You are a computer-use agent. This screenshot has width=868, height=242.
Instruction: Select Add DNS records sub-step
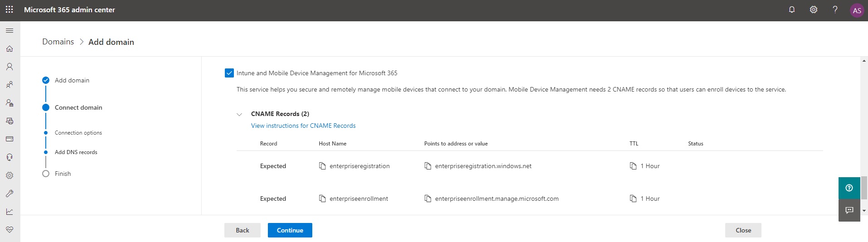tap(76, 152)
